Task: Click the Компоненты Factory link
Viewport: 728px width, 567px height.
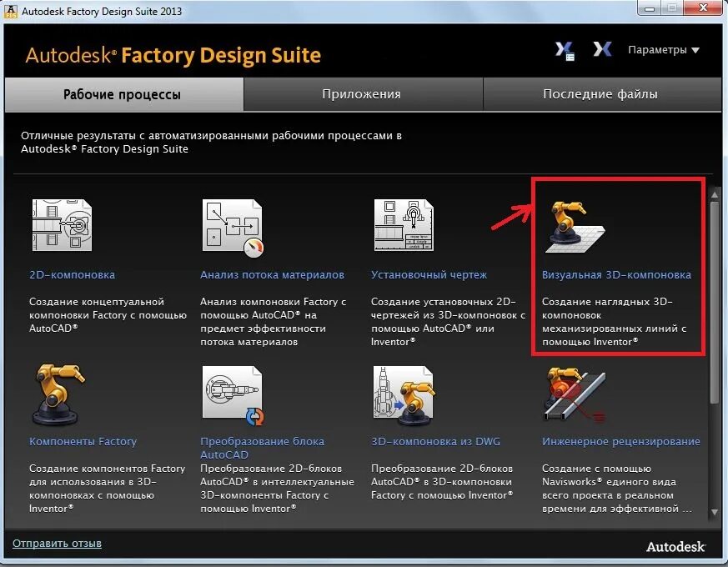Action: click(x=83, y=442)
